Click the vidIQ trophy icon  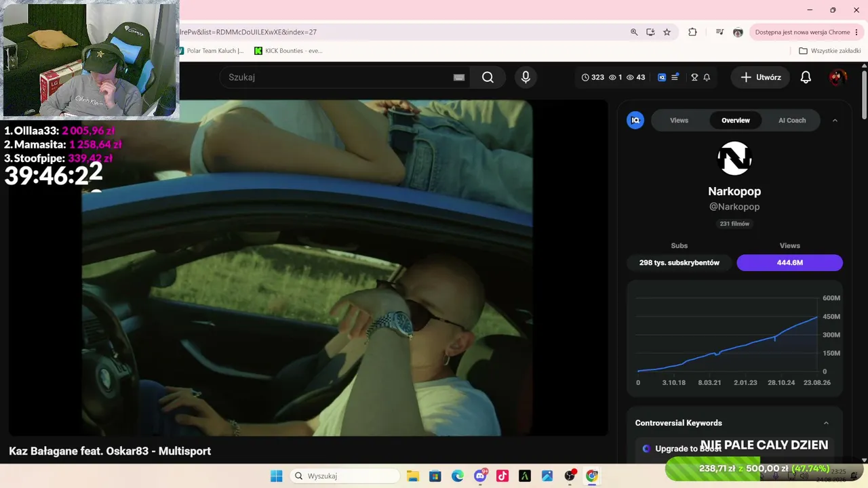[x=694, y=77]
